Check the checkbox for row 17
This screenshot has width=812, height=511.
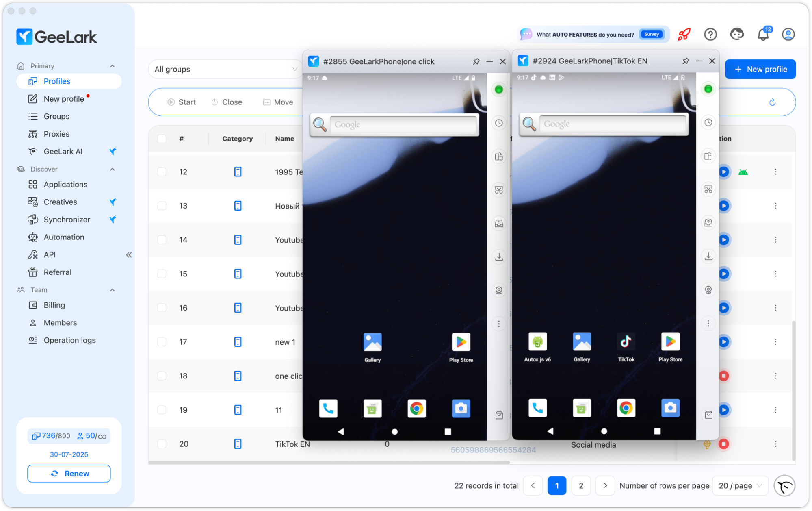[162, 342]
